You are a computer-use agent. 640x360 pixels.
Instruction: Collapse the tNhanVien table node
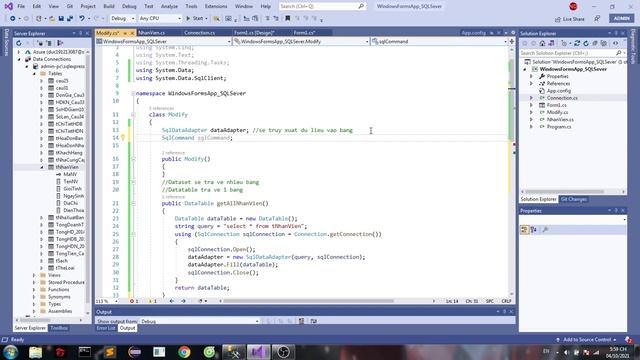42,167
